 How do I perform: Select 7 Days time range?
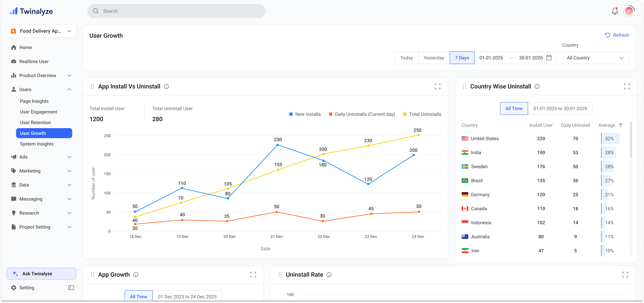pos(462,58)
